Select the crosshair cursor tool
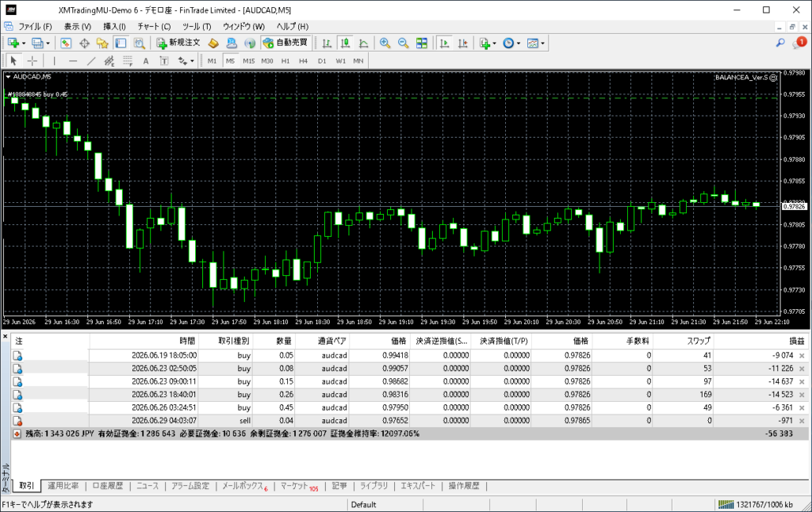This screenshot has height=512, width=812. (x=32, y=60)
